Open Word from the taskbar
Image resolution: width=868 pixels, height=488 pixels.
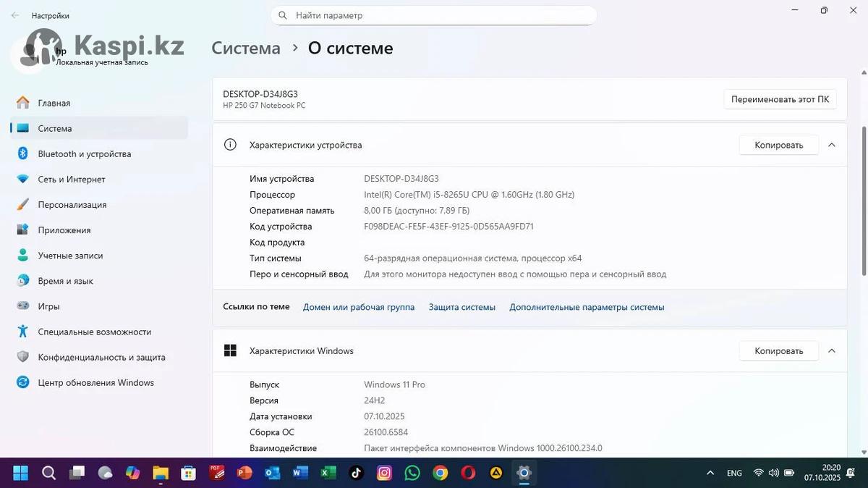coord(300,473)
